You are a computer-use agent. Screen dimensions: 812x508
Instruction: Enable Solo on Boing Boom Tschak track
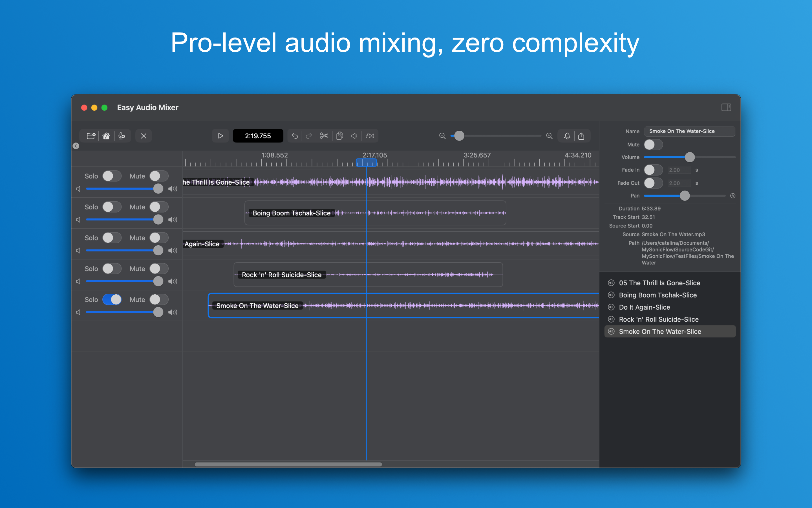click(112, 207)
